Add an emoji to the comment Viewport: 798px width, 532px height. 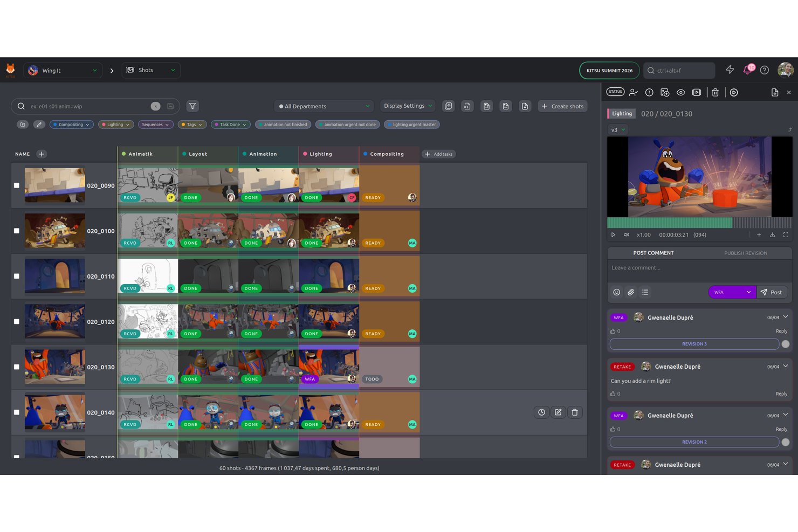pyautogui.click(x=617, y=292)
